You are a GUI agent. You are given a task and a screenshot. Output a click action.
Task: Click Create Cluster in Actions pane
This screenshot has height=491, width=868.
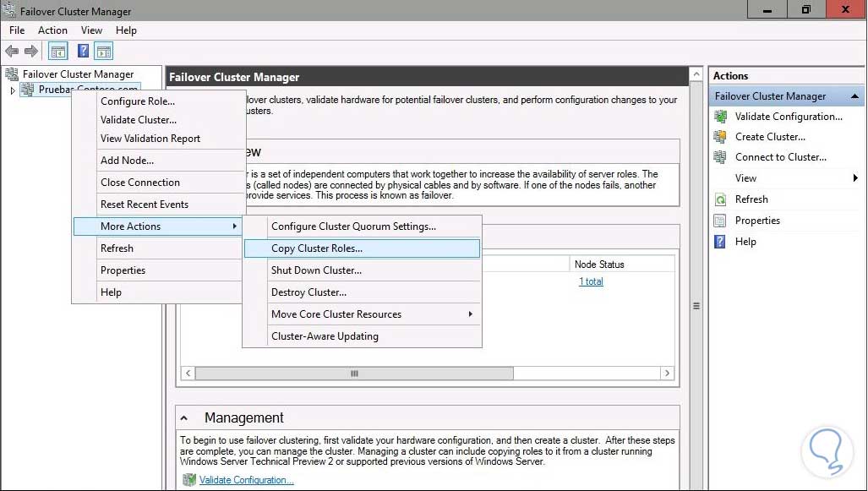tap(770, 137)
